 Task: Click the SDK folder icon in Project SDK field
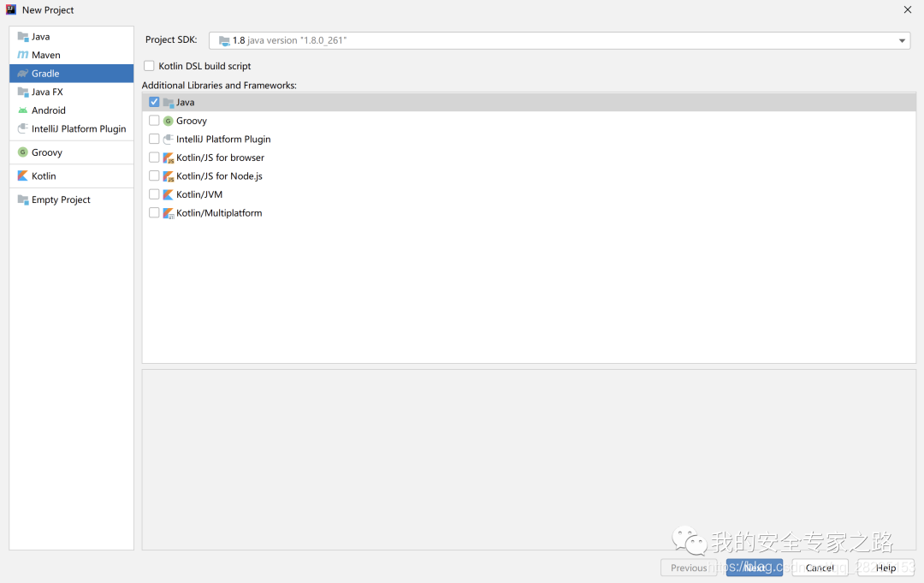point(224,41)
